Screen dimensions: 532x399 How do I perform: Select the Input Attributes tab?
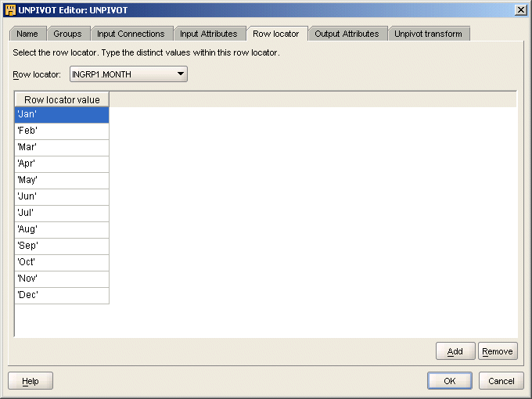pyautogui.click(x=208, y=34)
